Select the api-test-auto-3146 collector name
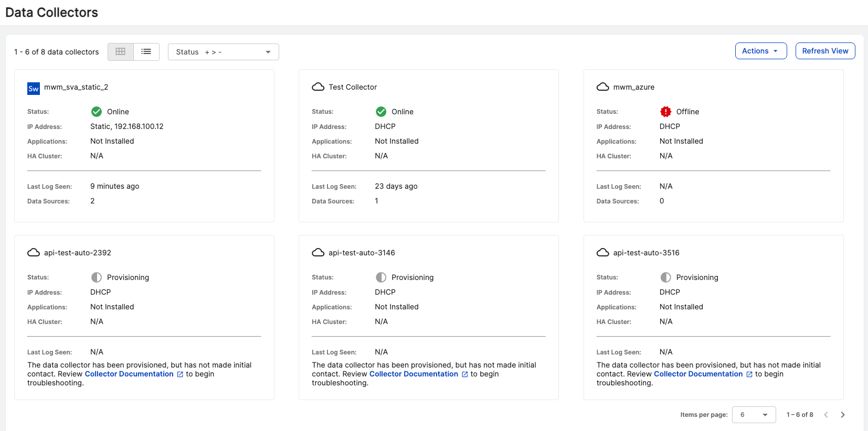Image resolution: width=868 pixels, height=431 pixels. click(x=362, y=253)
